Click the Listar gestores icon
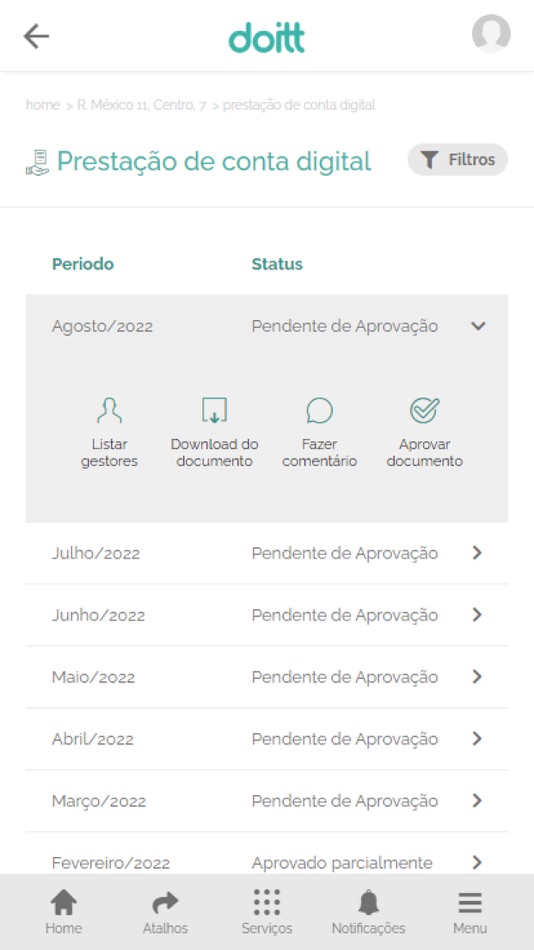 (109, 410)
